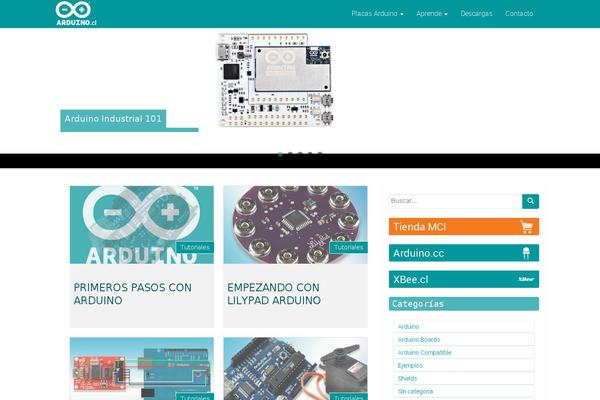Click the servo motor board thumbnail
The height and width of the screenshot is (400, 600).
coord(295,368)
